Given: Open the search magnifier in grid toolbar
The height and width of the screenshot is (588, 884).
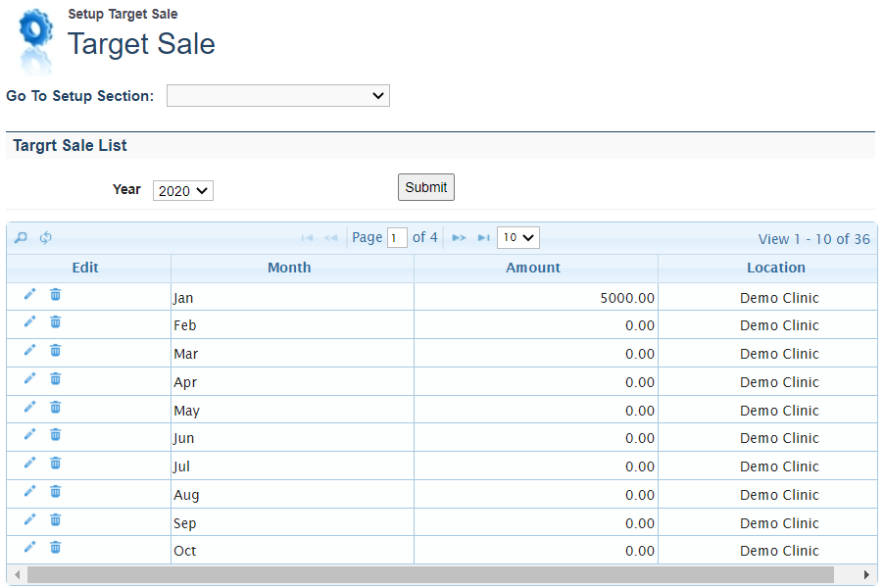Looking at the screenshot, I should (21, 238).
